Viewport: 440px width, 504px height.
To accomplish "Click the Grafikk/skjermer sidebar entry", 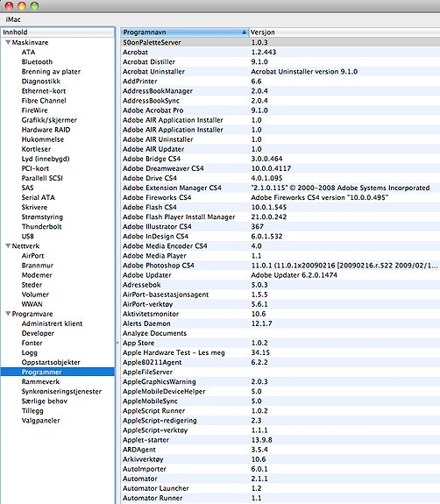I will tap(49, 120).
